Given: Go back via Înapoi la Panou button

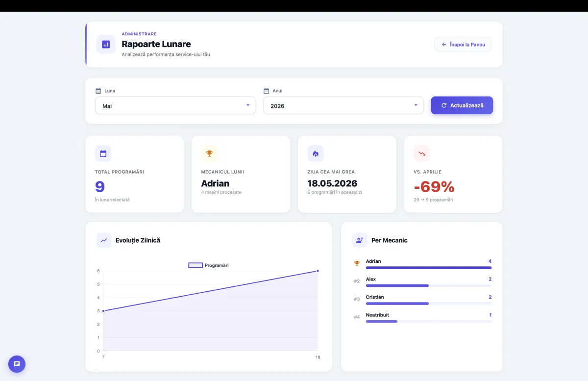Looking at the screenshot, I should [x=463, y=45].
